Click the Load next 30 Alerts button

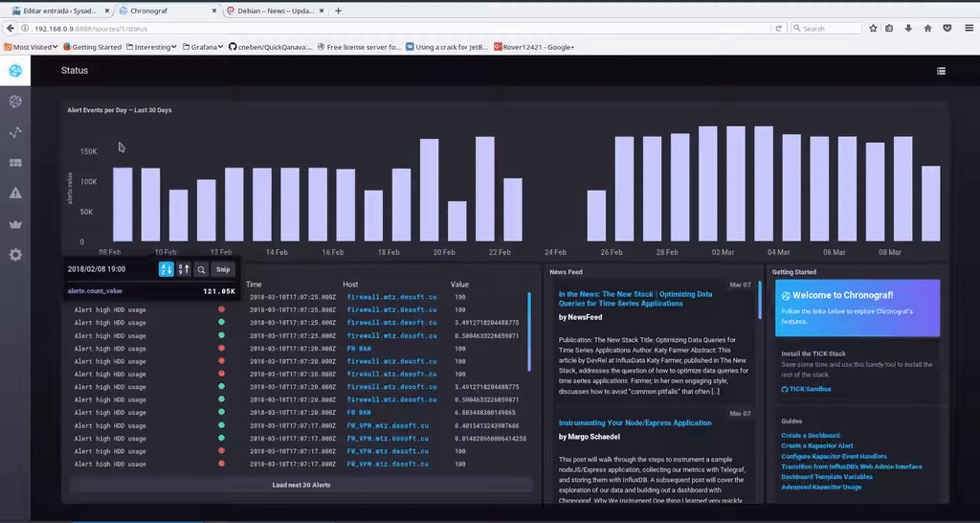(301, 485)
